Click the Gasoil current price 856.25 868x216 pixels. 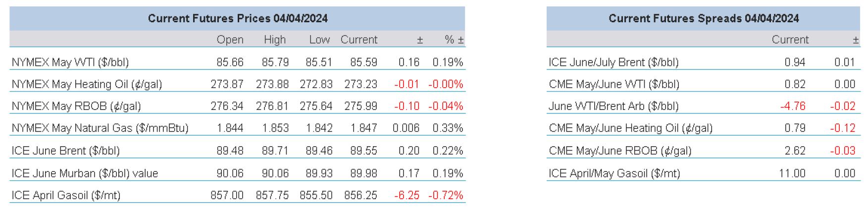pyautogui.click(x=360, y=195)
